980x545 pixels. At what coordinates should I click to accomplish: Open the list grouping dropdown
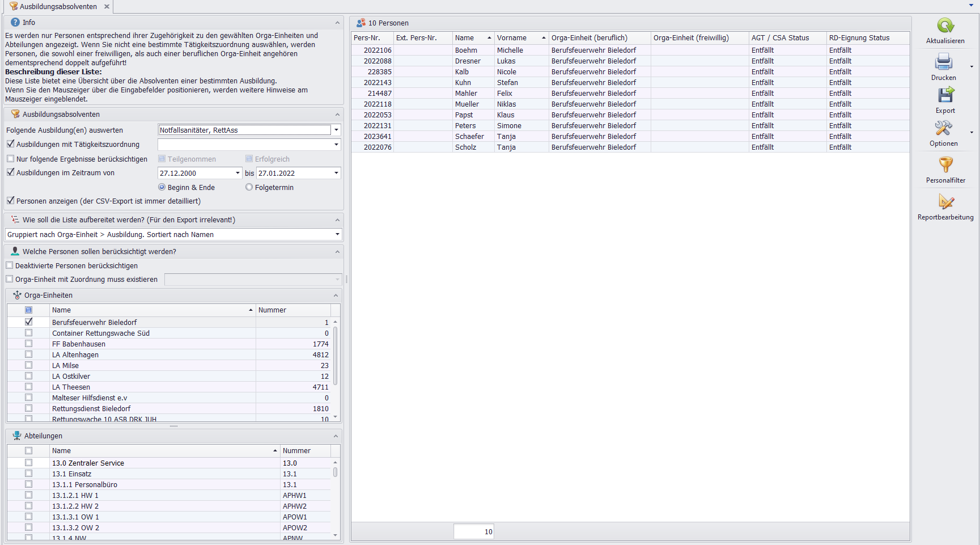pos(337,234)
